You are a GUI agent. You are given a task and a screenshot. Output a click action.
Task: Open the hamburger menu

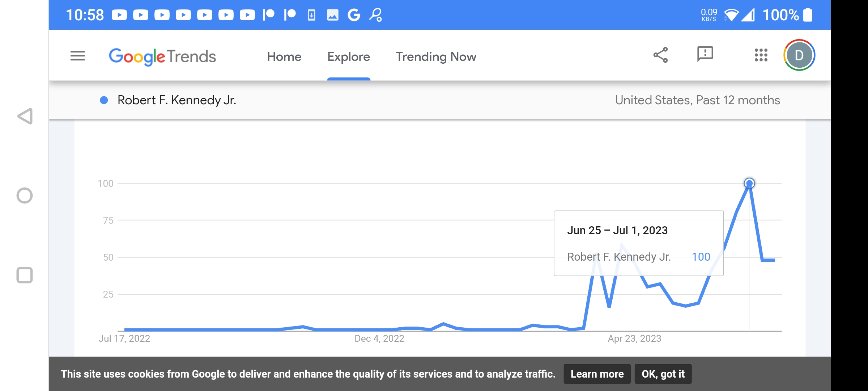[77, 56]
